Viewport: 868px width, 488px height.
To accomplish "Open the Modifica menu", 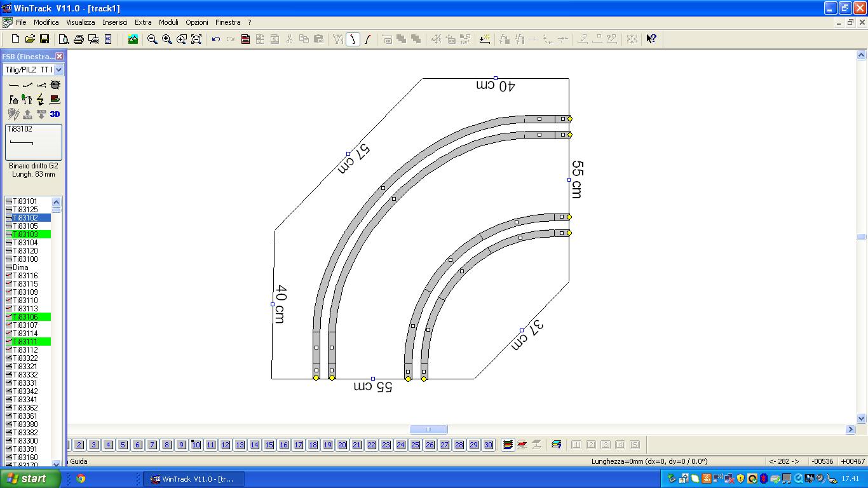I will point(46,22).
